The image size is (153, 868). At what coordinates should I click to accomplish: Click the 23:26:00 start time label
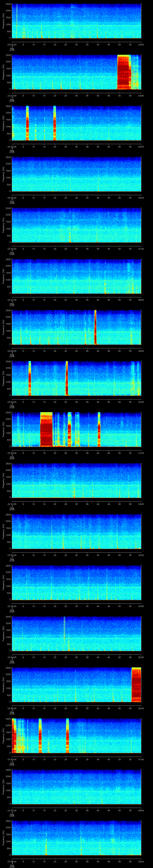tap(12, 249)
